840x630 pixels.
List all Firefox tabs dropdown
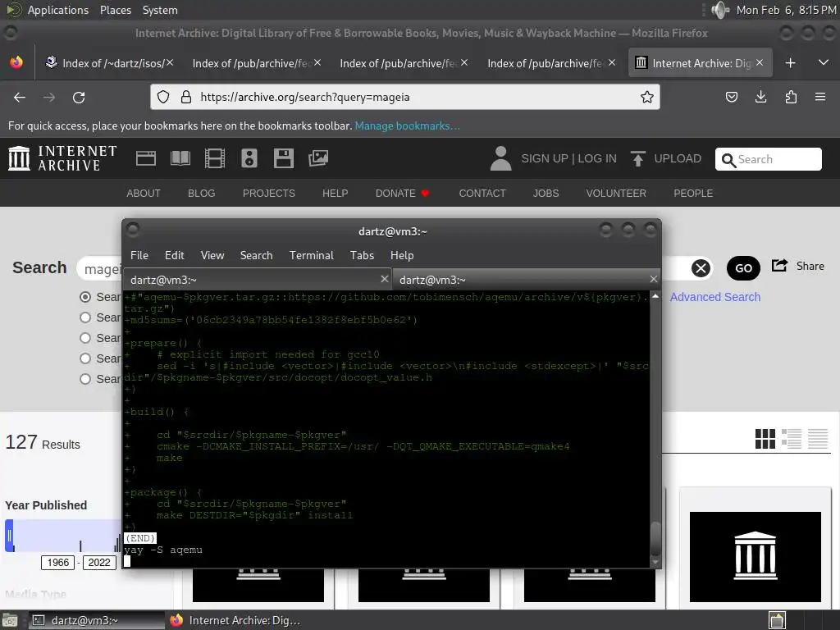[824, 62]
